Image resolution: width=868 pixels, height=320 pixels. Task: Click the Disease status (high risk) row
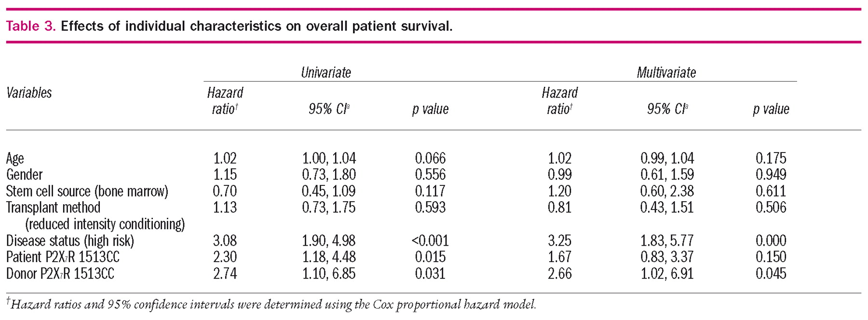pyautogui.click(x=70, y=240)
